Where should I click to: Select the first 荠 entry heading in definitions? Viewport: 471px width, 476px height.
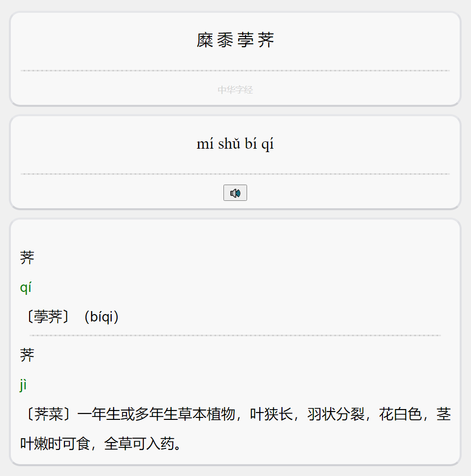[x=27, y=258]
